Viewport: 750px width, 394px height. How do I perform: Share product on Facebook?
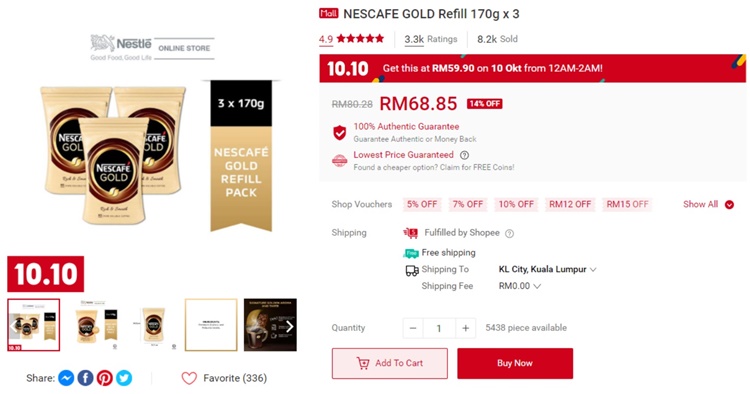point(86,378)
